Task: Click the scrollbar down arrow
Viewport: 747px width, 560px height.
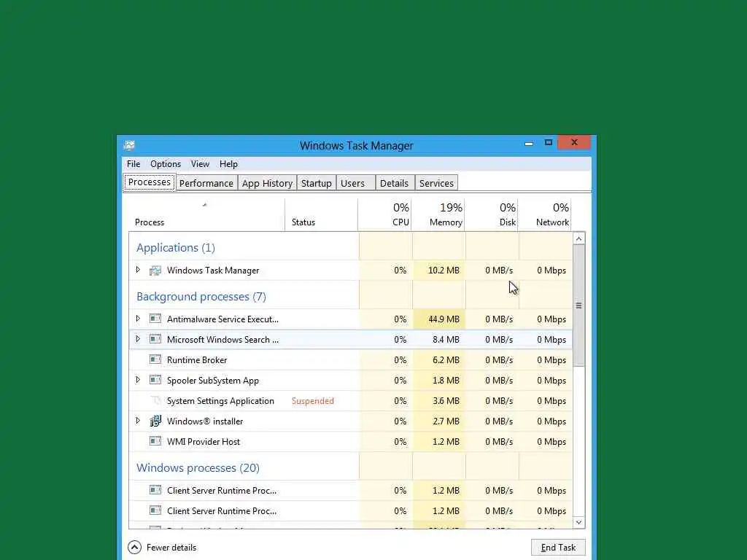Action: (x=578, y=522)
